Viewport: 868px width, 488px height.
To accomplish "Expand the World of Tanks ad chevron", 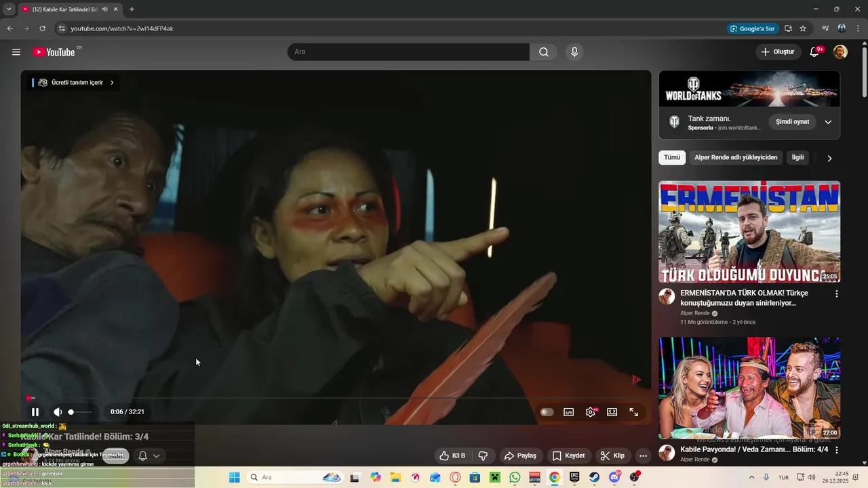I will [828, 122].
